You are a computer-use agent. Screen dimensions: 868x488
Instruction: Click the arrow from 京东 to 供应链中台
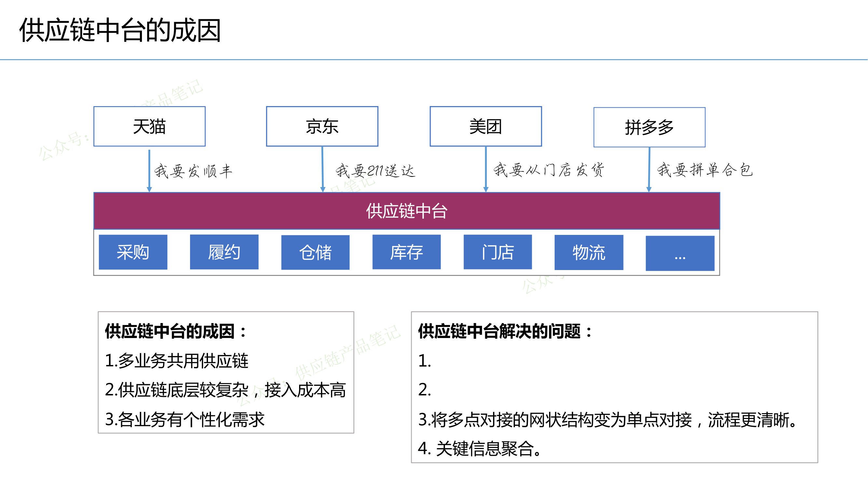point(323,169)
